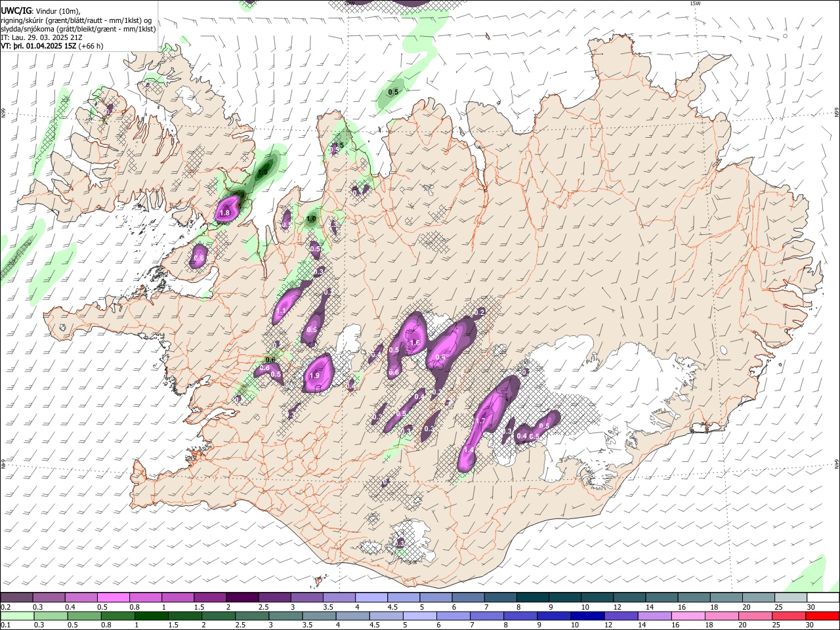The width and height of the screenshot is (840, 630).
Task: Select the 1.4 precipitation value on the map
Action: click(x=469, y=450)
